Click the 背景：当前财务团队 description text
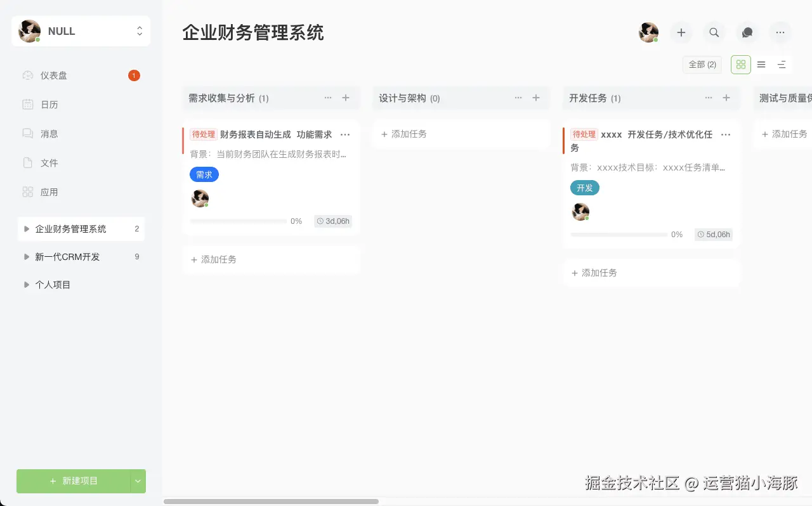This screenshot has width=812, height=506. (268, 154)
